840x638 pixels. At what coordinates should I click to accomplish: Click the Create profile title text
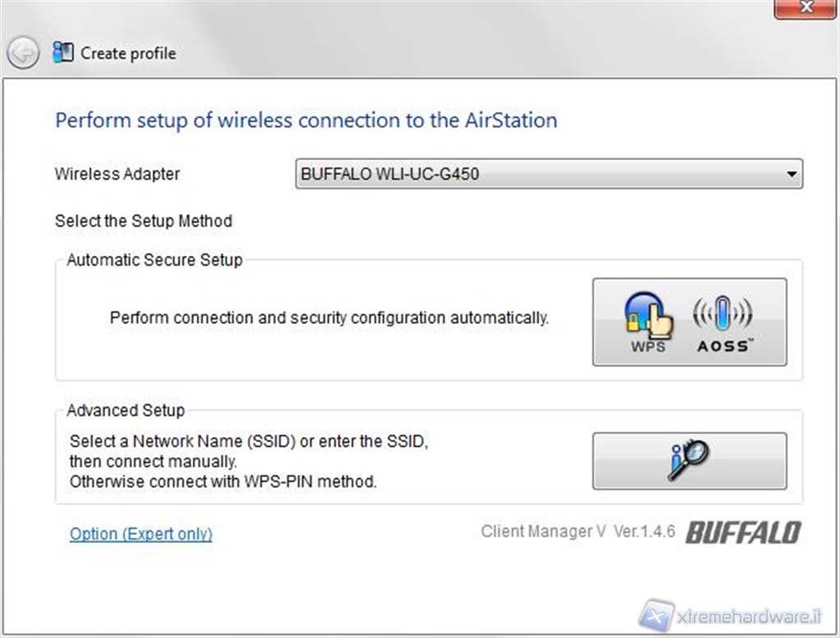[128, 53]
